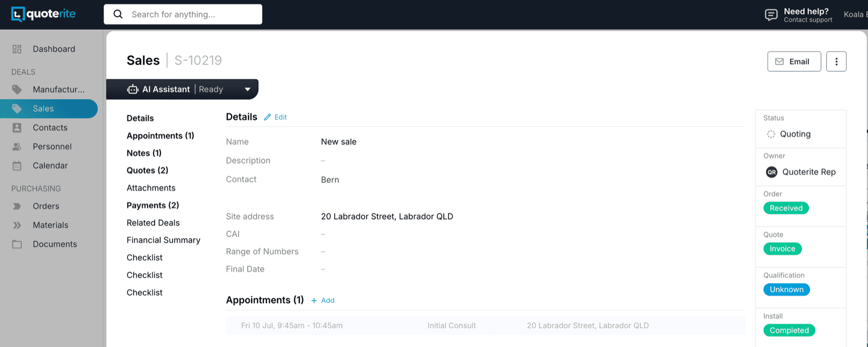868x347 pixels.
Task: Go to Quotes (2) section
Action: [x=148, y=171]
